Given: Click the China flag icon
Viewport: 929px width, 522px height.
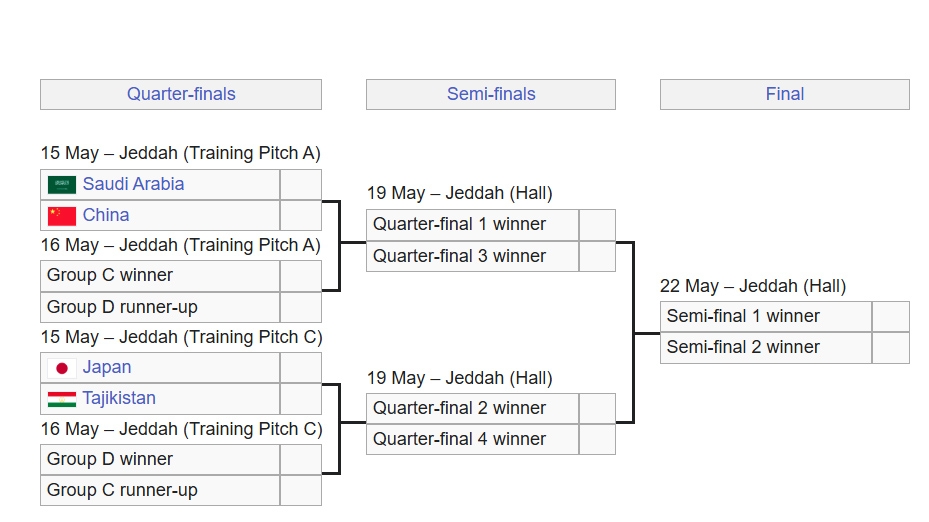Looking at the screenshot, I should tap(62, 216).
